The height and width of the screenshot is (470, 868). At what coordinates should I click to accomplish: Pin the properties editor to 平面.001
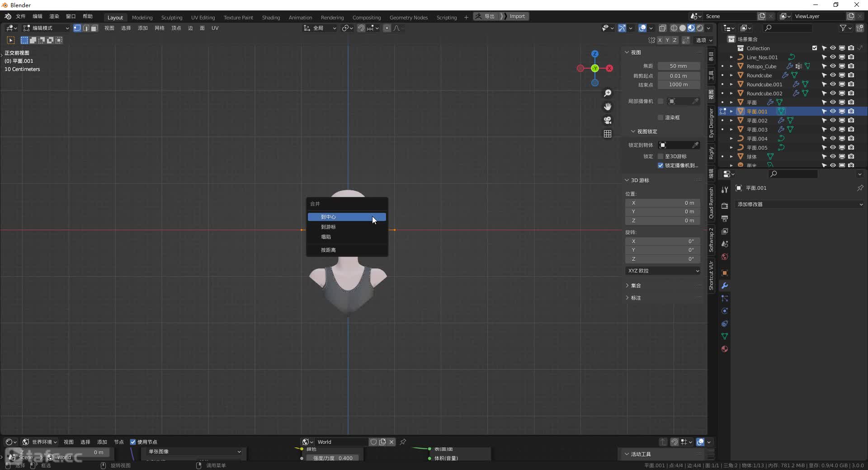click(860, 188)
